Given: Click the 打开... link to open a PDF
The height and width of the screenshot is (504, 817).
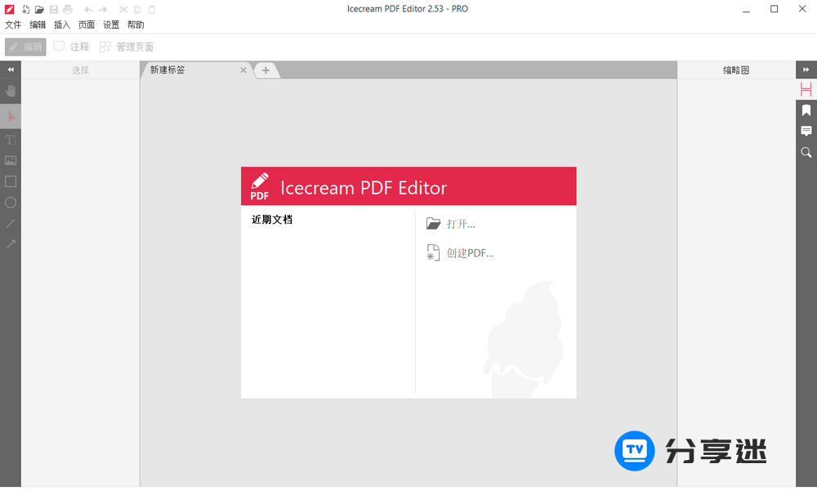Looking at the screenshot, I should 462,223.
